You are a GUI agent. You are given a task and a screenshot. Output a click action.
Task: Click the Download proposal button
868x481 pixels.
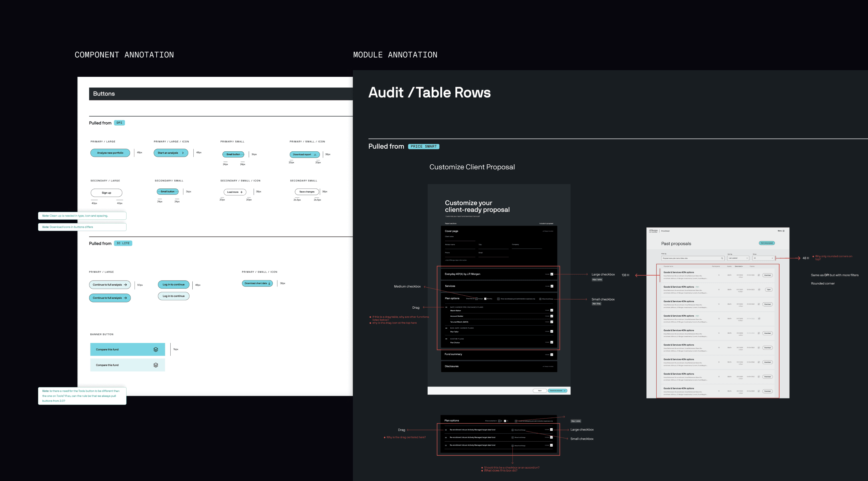558,391
